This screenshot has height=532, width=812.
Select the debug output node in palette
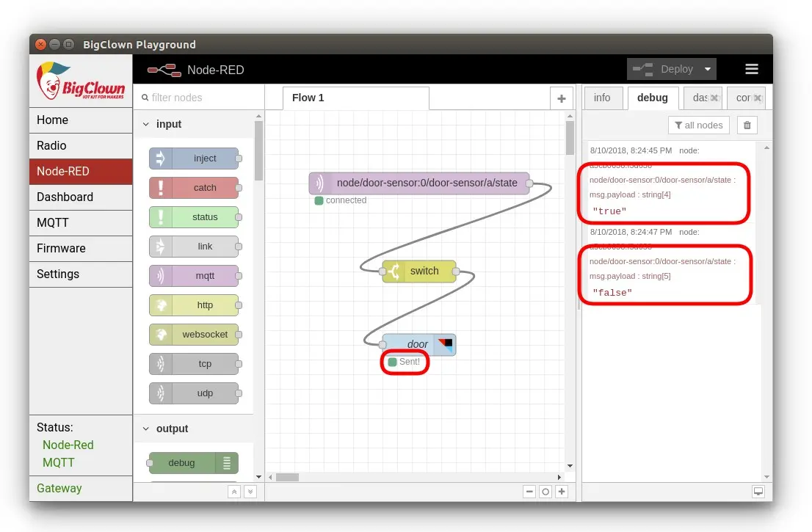(x=194, y=462)
